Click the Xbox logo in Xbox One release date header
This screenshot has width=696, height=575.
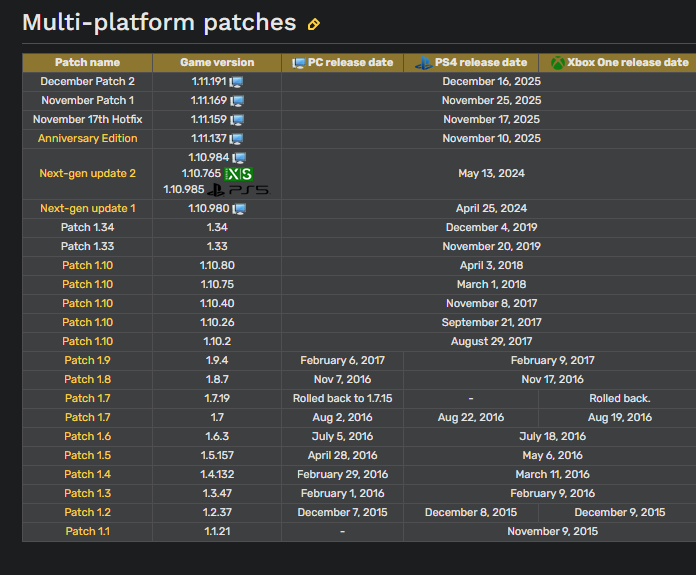tap(558, 63)
